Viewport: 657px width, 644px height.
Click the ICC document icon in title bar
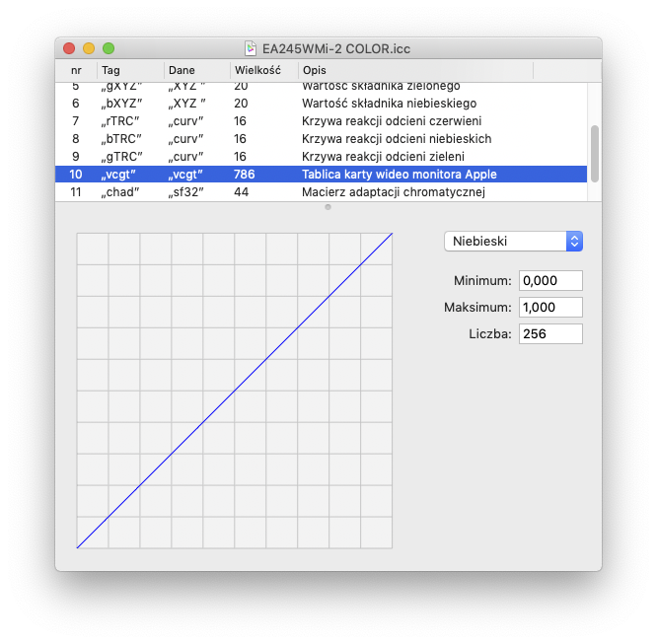[x=251, y=48]
